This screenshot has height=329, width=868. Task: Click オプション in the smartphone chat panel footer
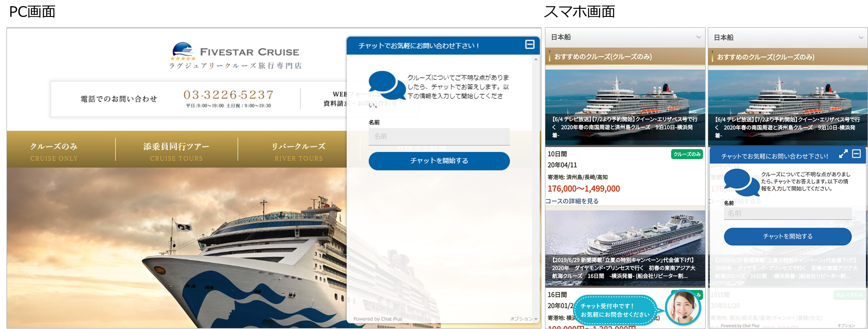click(x=846, y=326)
